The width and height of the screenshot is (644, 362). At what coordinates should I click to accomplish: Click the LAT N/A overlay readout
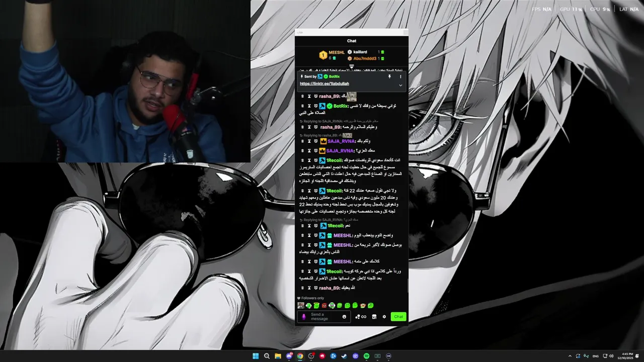pyautogui.click(x=629, y=9)
